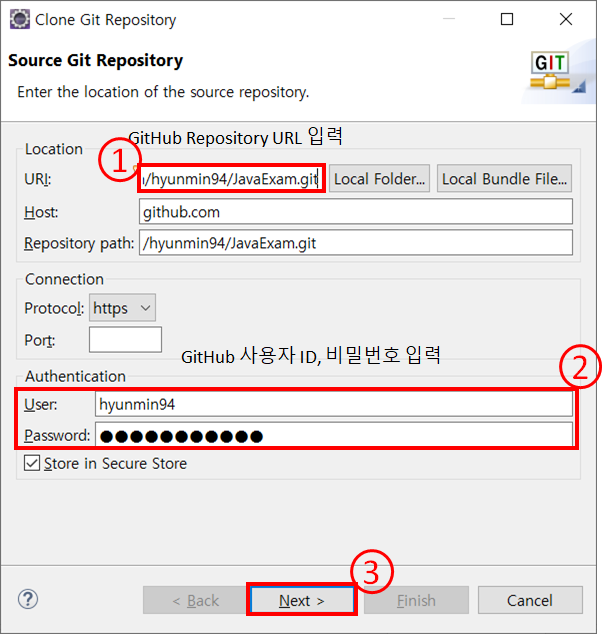Click the Host field containing github.com
Image resolution: width=602 pixels, height=634 pixels.
coord(356,211)
